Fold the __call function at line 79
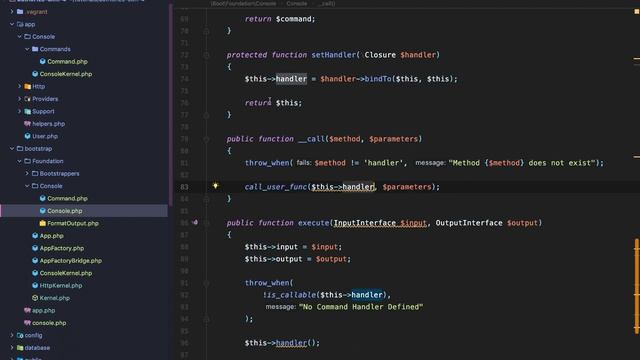This screenshot has height=360, width=640. pyautogui.click(x=207, y=139)
